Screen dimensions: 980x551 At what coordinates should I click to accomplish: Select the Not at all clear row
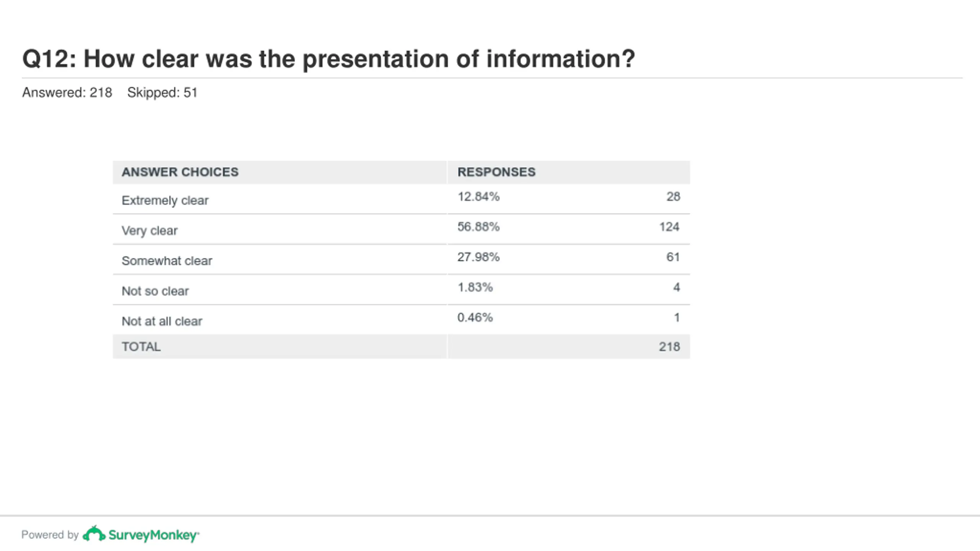coord(401,320)
